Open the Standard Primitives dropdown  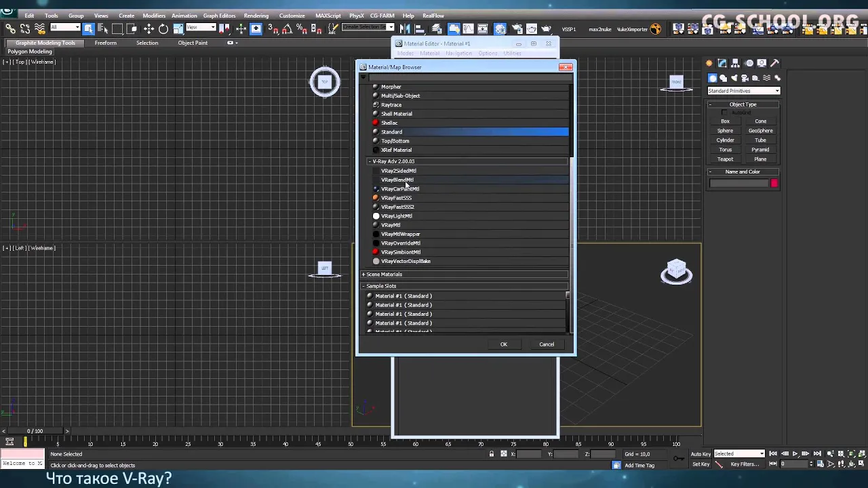pyautogui.click(x=743, y=91)
